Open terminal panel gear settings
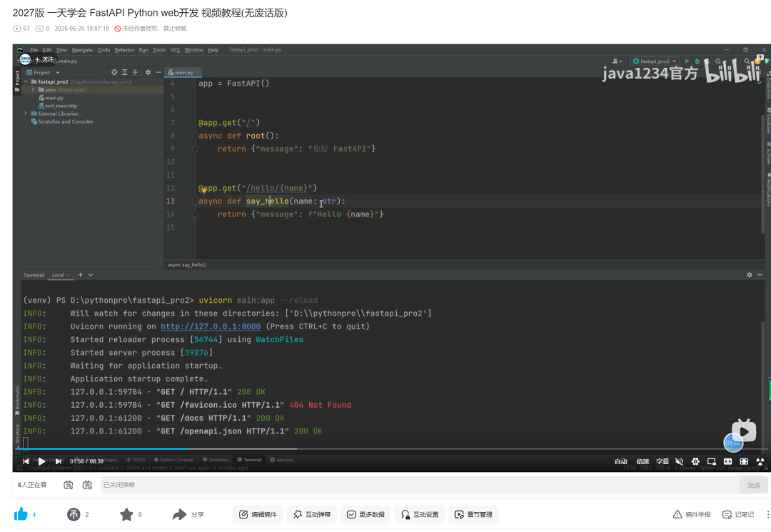Screen dimensions: 771x532 click(750, 275)
